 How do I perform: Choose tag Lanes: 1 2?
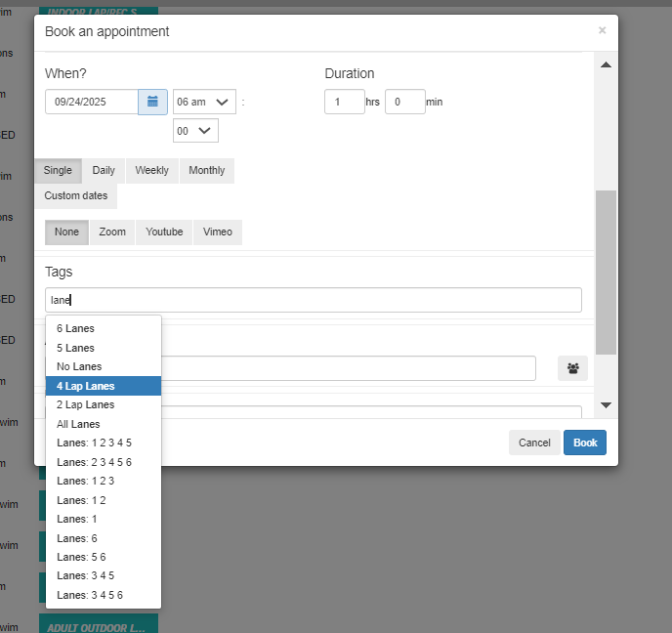[x=104, y=500]
